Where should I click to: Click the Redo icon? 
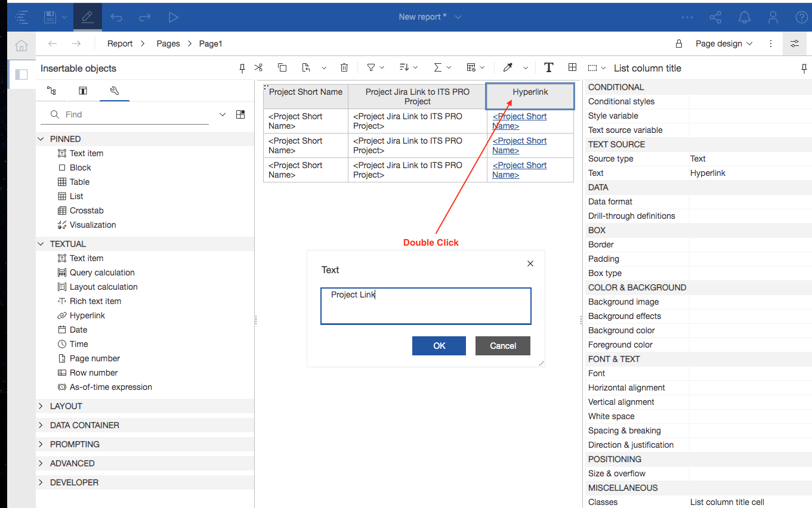[145, 17]
